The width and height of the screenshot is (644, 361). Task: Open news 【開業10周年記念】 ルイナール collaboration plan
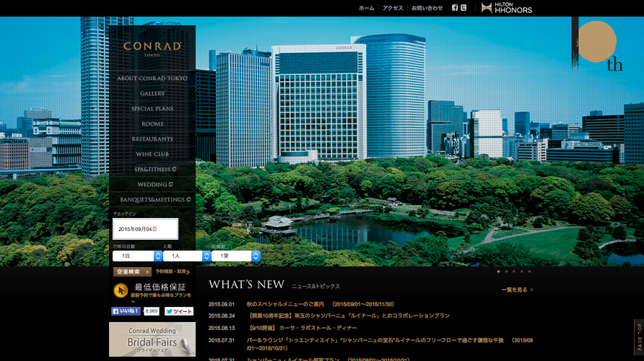348,316
